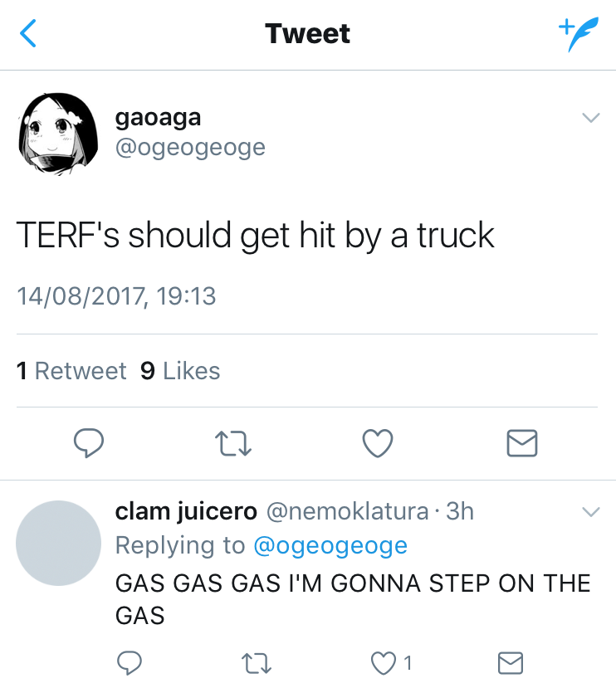Share main tweet via direct message envelope
This screenshot has width=616, height=688.
[x=522, y=443]
